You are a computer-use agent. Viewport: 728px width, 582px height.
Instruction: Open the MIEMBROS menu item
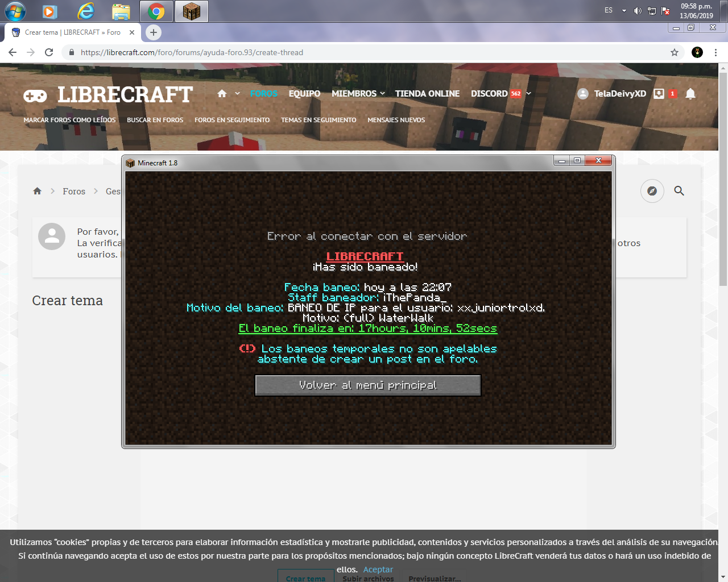click(354, 94)
